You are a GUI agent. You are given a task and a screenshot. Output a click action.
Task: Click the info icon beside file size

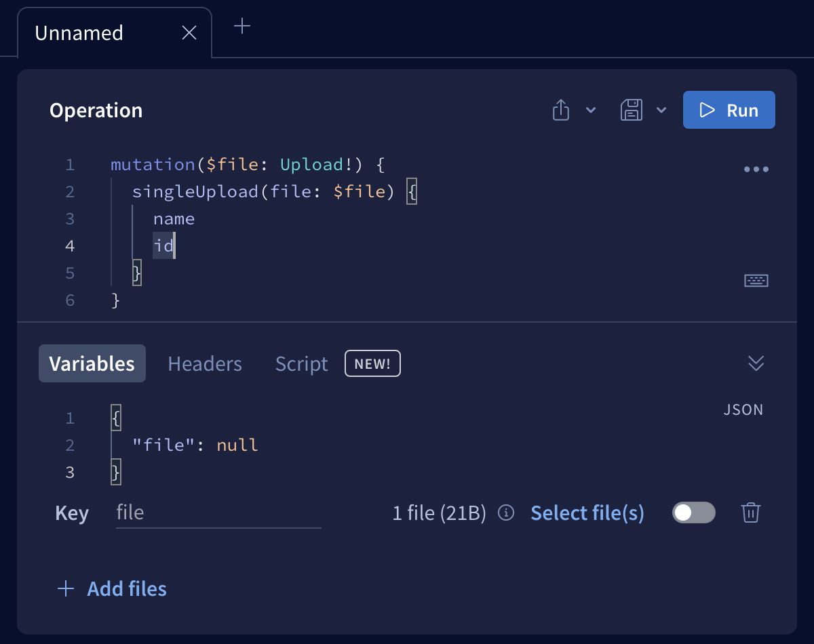click(x=506, y=513)
